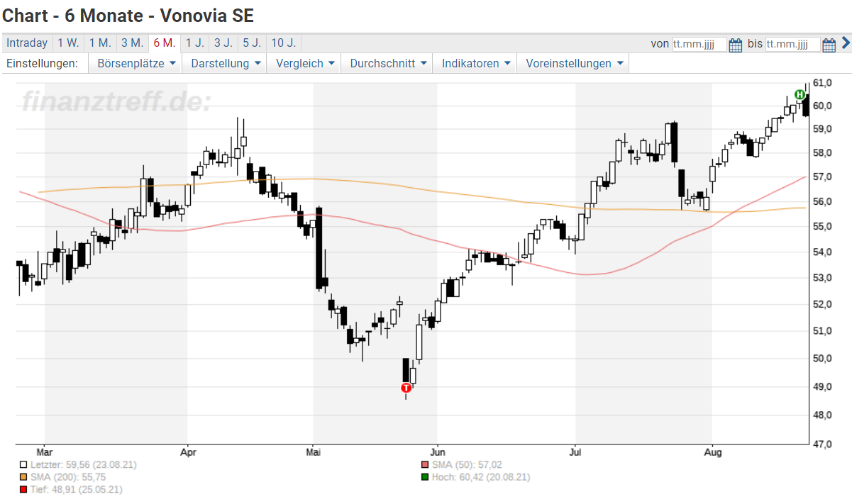Click the 'Aug' x-axis month label
The height and width of the screenshot is (504, 852).
click(x=712, y=452)
